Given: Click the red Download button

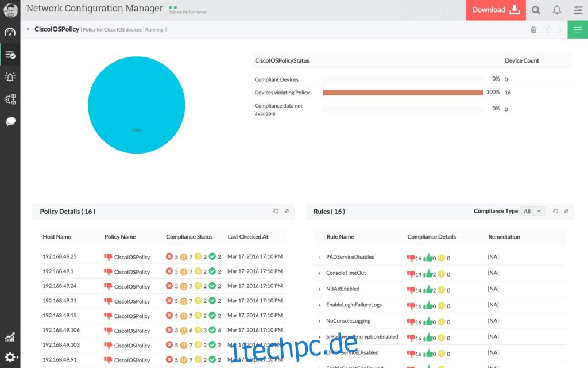Looking at the screenshot, I should 496,10.
